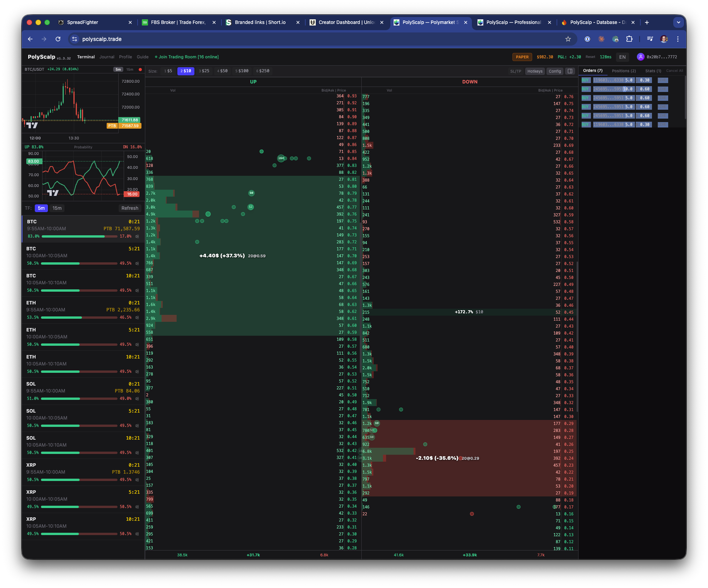
Task: Switch the chart timeframe to 15m
Action: tap(129, 69)
